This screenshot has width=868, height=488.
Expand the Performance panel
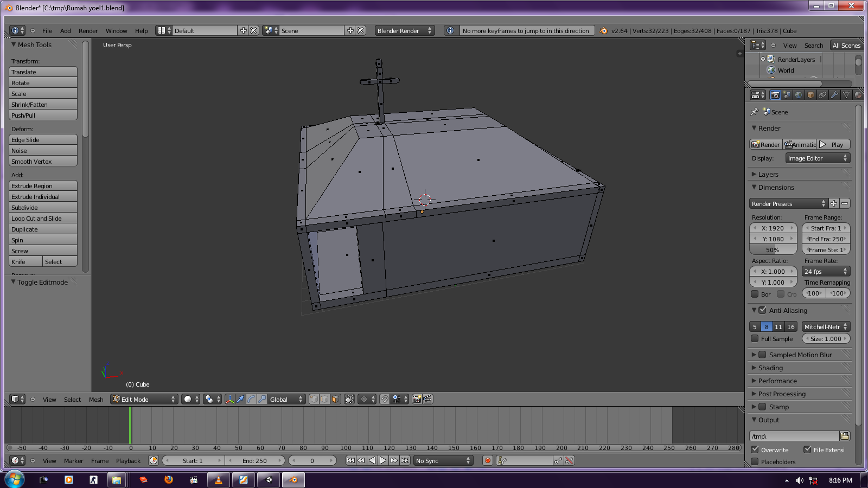click(777, 381)
